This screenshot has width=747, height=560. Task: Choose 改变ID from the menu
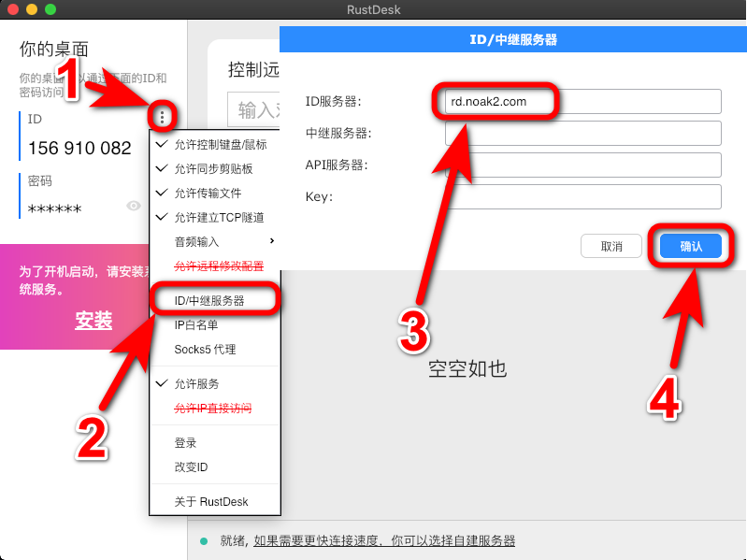point(215,467)
